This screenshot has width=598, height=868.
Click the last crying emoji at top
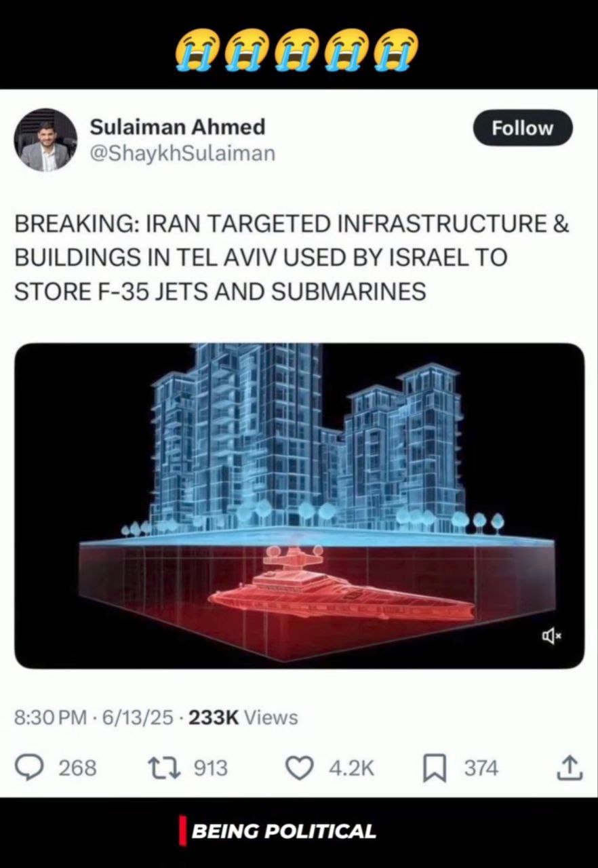tap(397, 49)
